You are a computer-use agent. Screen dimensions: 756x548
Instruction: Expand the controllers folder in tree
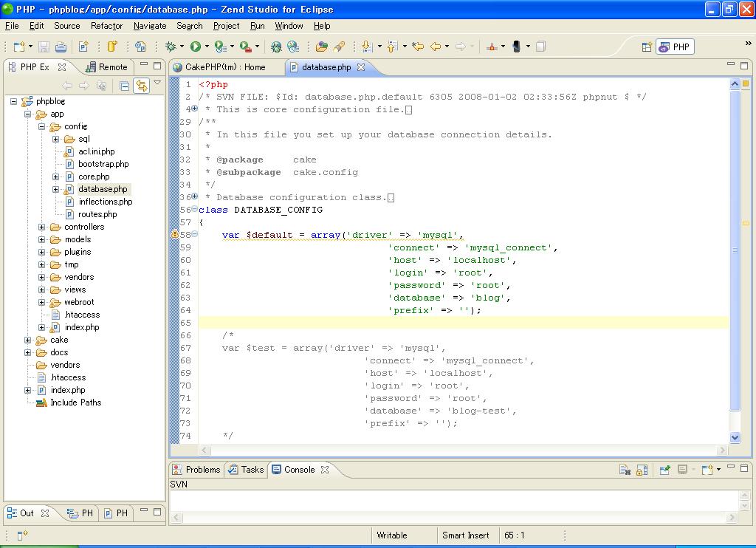pos(42,227)
